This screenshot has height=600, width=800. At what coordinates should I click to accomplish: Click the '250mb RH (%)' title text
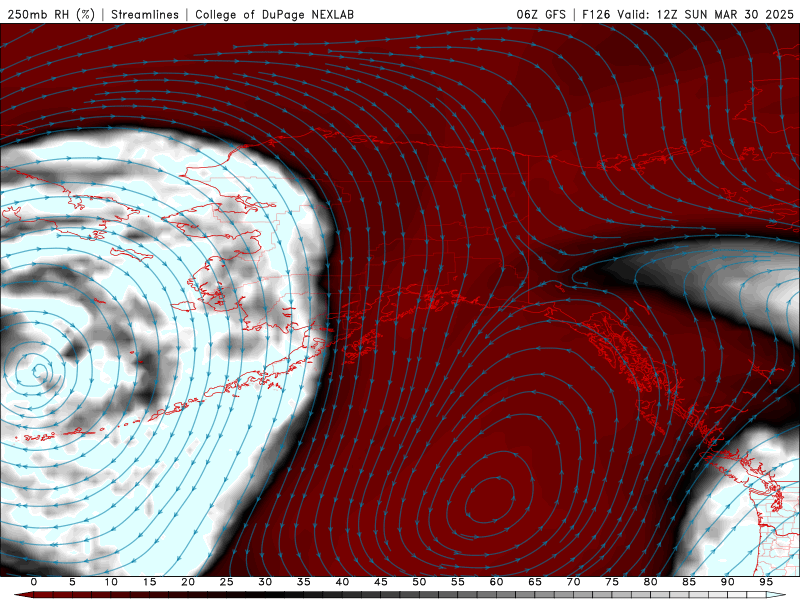pyautogui.click(x=52, y=14)
